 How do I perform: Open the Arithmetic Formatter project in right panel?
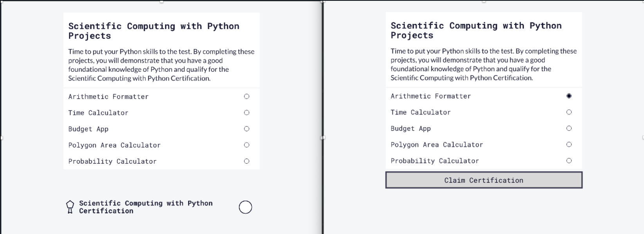pos(431,96)
